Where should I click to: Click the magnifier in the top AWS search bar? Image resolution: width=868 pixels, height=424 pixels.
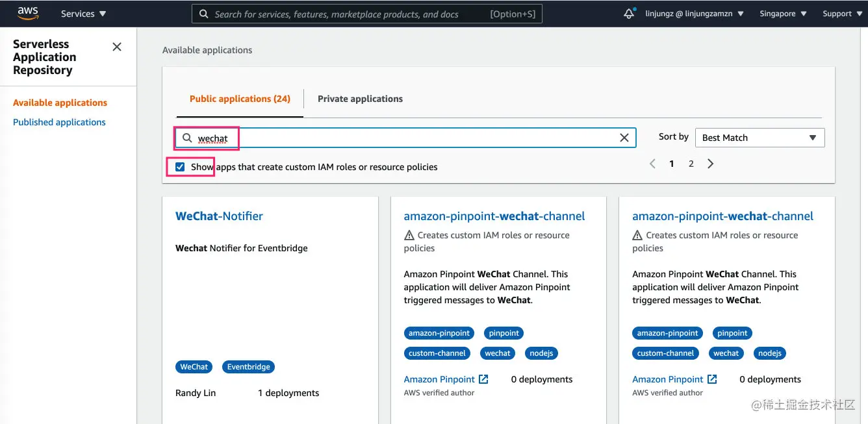click(203, 14)
